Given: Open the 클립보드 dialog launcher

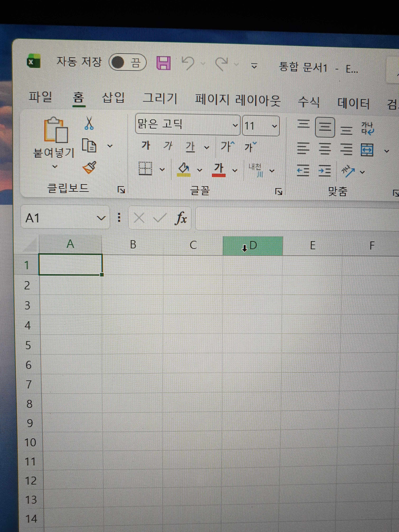Looking at the screenshot, I should pos(121,190).
